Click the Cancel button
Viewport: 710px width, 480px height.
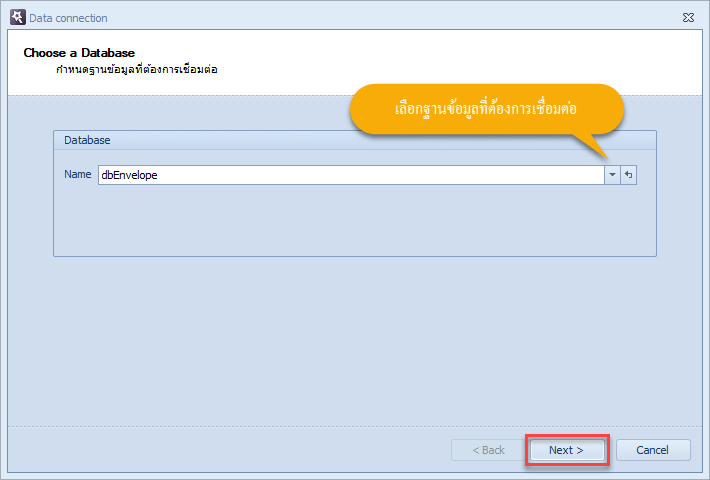pos(653,450)
